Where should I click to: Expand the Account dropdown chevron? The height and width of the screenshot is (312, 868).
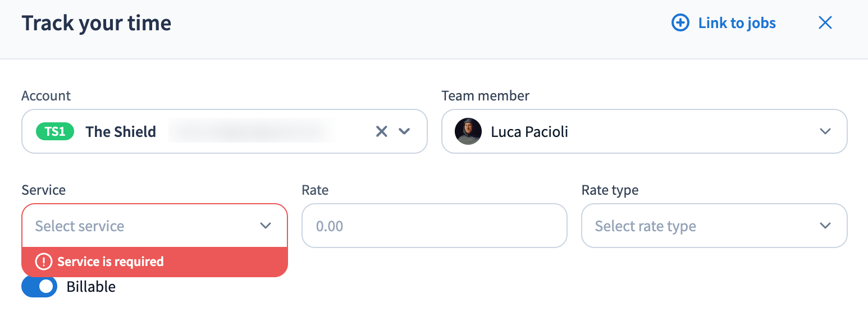404,131
